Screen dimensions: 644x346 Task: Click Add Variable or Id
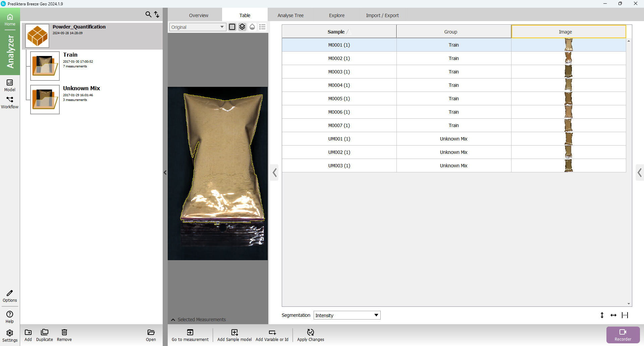coord(272,332)
